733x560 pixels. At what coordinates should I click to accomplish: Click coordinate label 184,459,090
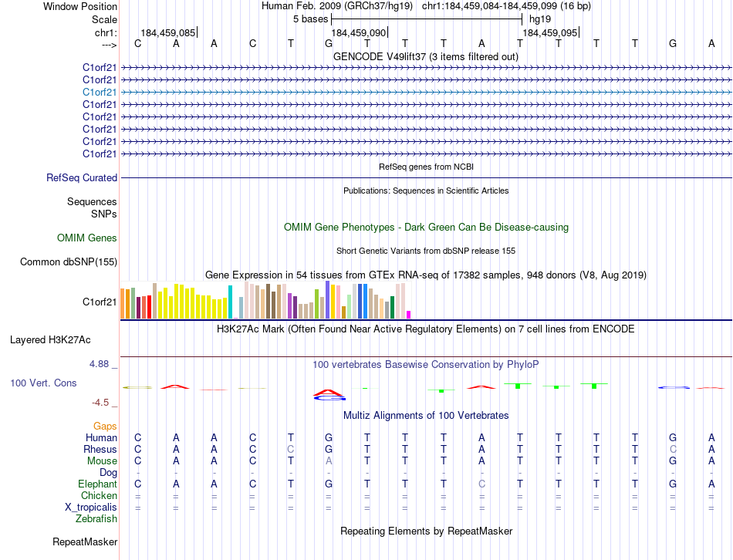[x=359, y=32]
